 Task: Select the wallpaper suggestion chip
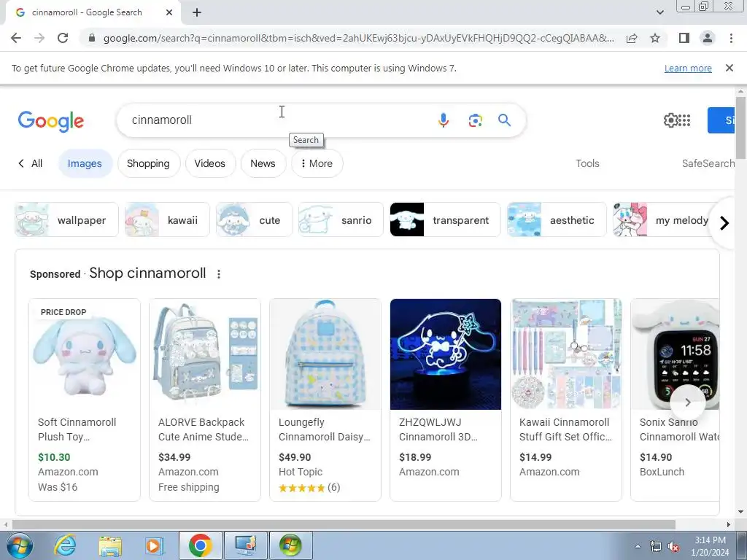tap(66, 219)
